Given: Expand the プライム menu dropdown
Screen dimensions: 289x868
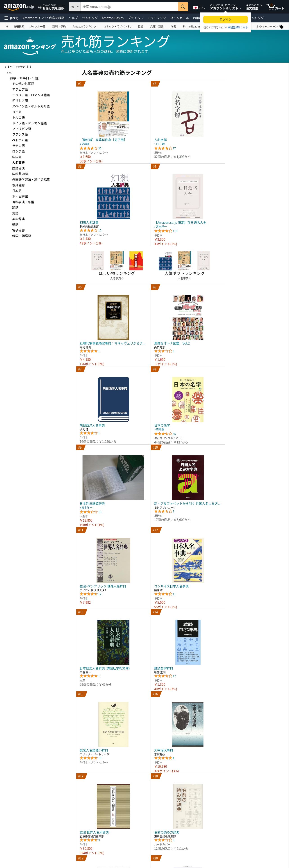Looking at the screenshot, I should pos(135,18).
